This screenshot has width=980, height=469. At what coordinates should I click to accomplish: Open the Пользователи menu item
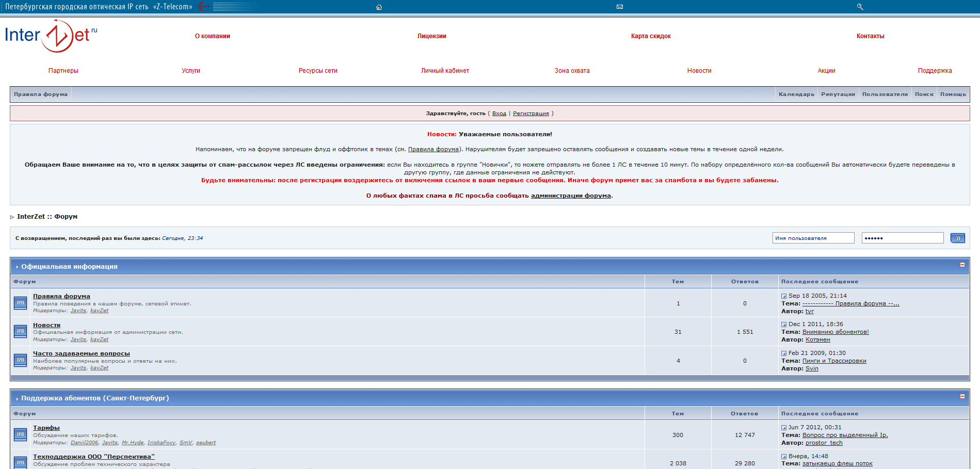click(885, 94)
